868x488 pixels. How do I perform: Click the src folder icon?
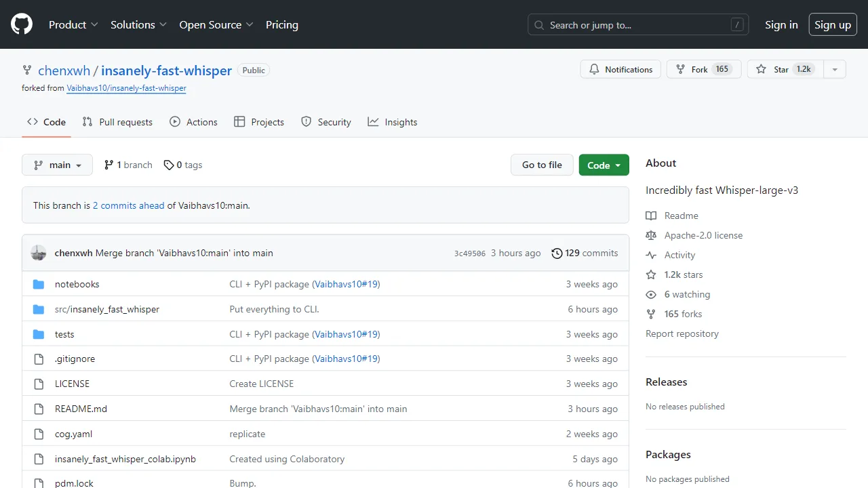39,309
